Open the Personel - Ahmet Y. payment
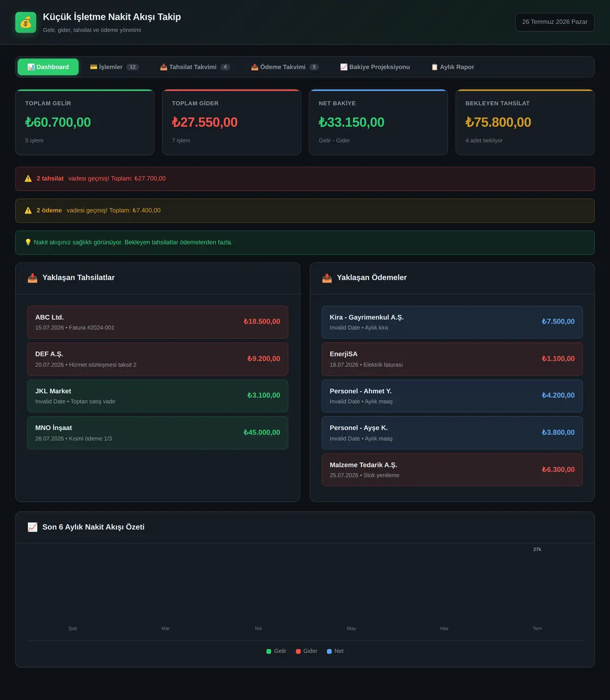This screenshot has height=700, width=610. pos(452,396)
